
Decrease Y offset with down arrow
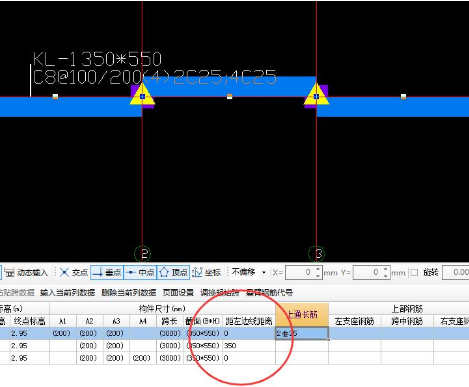[386, 276]
